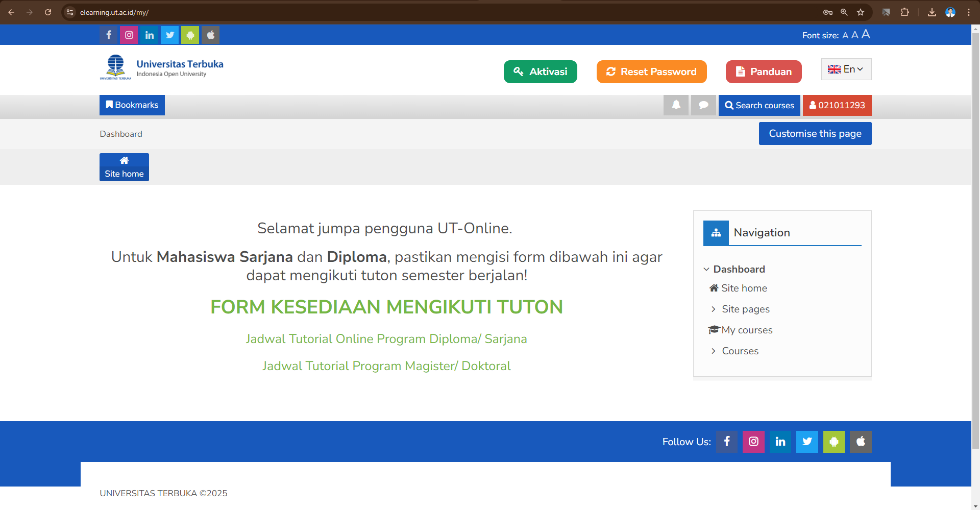The image size is (980, 510).
Task: Bookmark this page with browser star icon
Action: pos(861,12)
